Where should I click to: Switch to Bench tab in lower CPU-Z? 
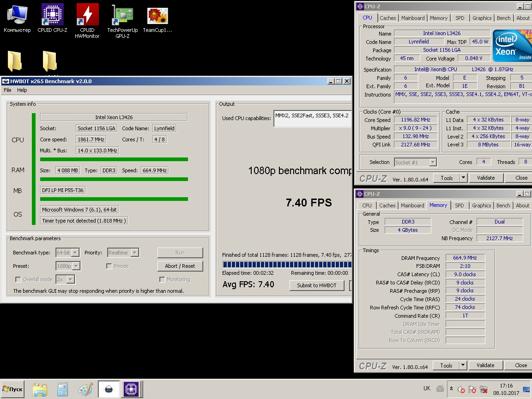click(x=503, y=206)
